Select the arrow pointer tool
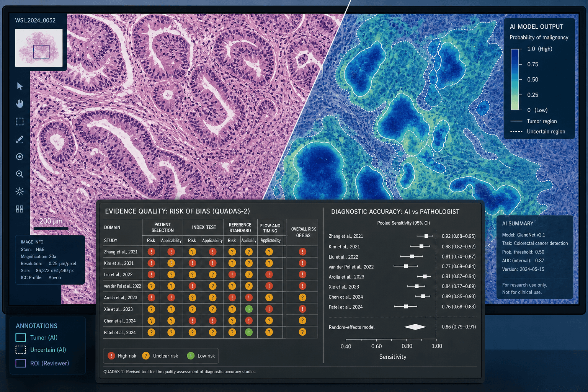Screen dimensions: 588x392 pos(20,86)
